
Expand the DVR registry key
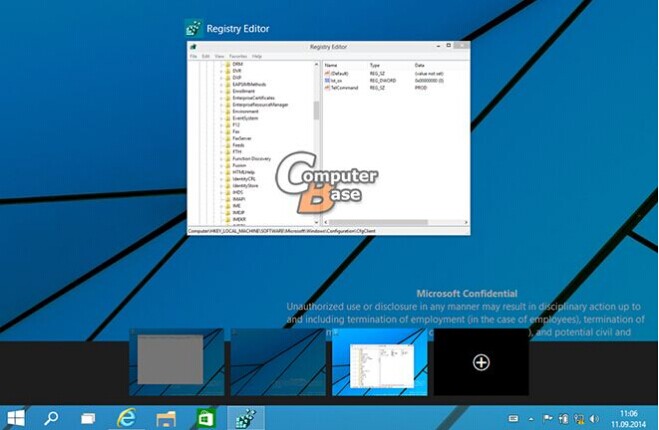click(x=221, y=71)
